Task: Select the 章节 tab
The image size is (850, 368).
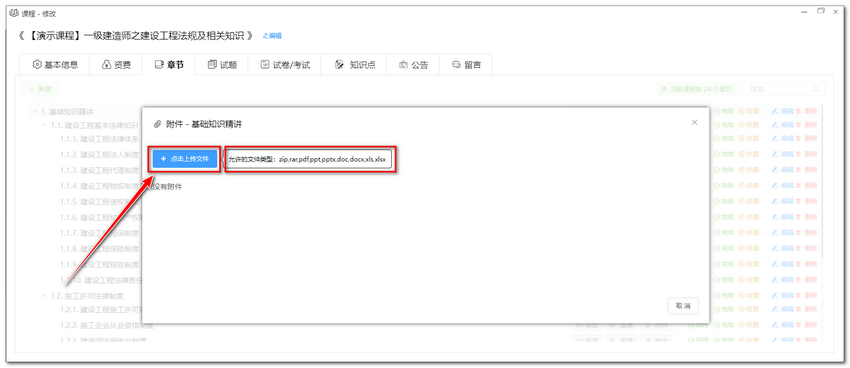Action: tap(169, 64)
